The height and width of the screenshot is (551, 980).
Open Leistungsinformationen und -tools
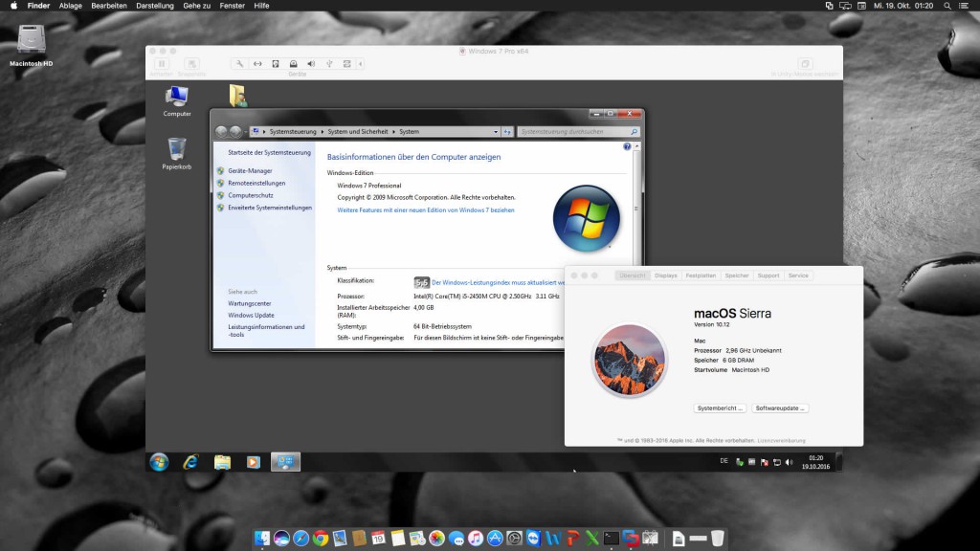(266, 330)
